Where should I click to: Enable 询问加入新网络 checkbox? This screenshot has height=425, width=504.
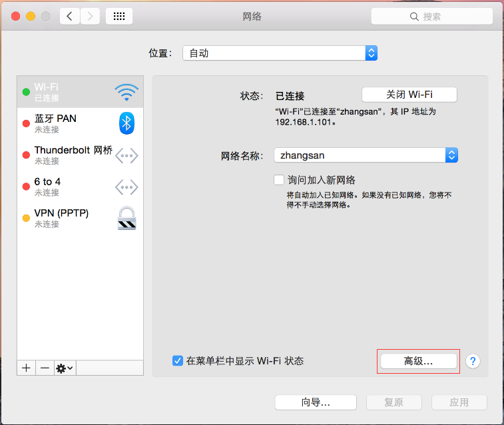pyautogui.click(x=279, y=180)
